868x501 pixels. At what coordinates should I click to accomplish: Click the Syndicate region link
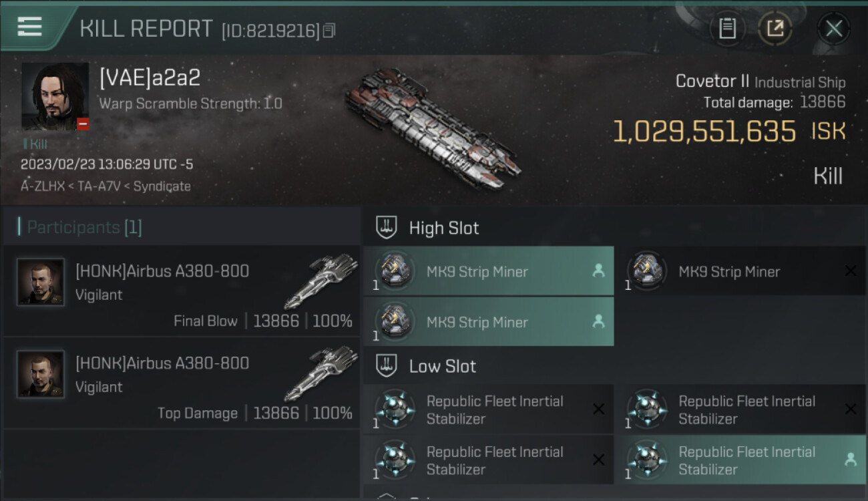tap(162, 186)
